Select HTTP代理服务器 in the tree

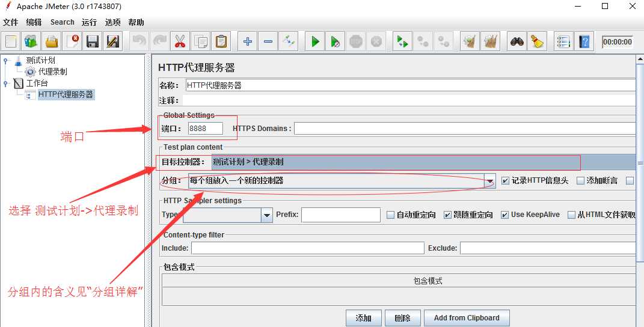click(66, 94)
